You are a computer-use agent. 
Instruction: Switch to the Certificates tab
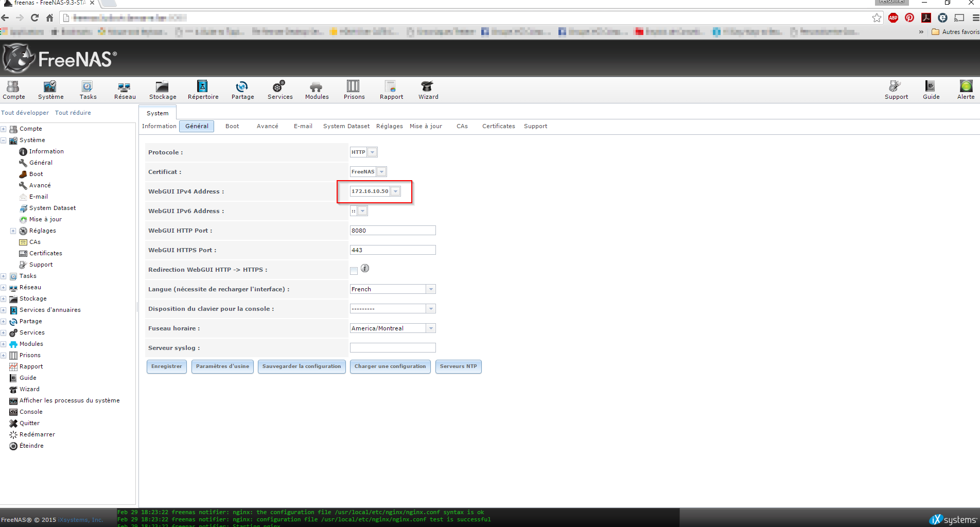click(499, 126)
